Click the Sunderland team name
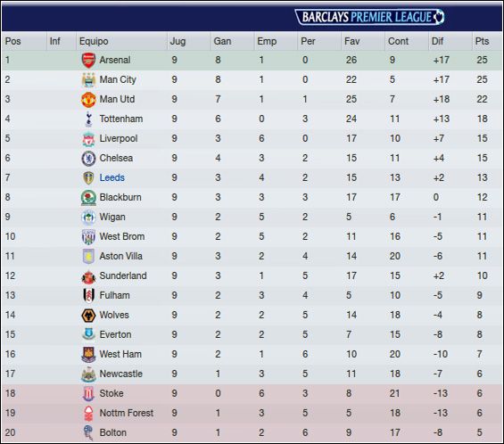504x444 pixels. 123,275
